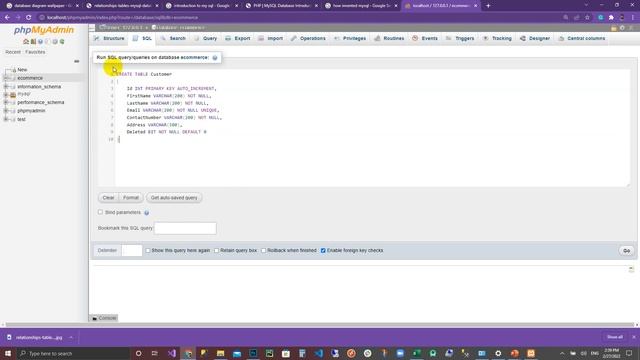Expand test database node

pyautogui.click(x=6, y=119)
